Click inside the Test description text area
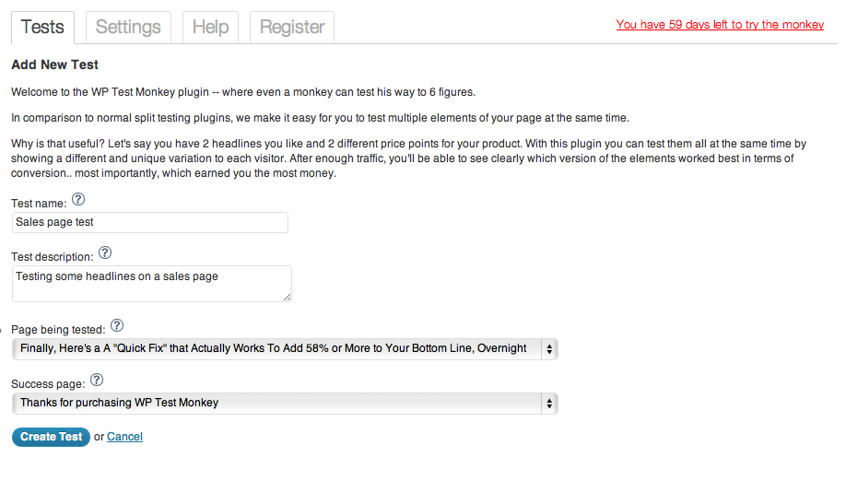Screen dimensions: 846x504 point(151,283)
